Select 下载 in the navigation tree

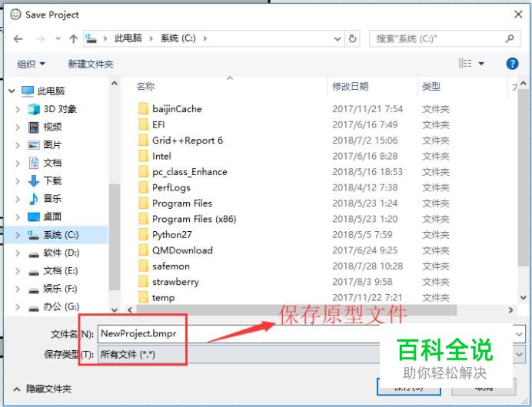click(x=52, y=181)
